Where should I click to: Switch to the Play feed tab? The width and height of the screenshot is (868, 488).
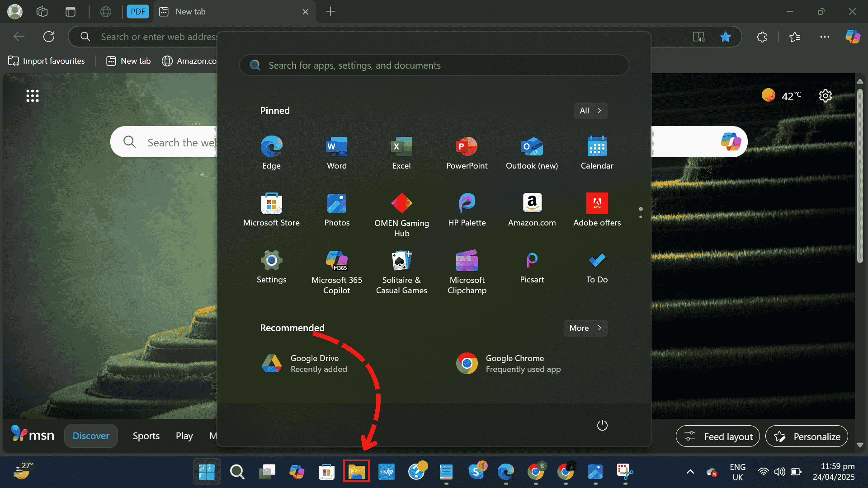[184, 436]
